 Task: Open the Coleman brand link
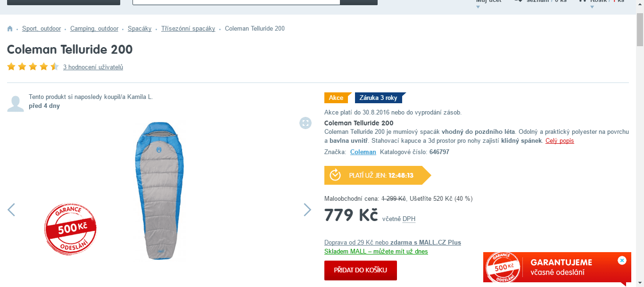[363, 152]
